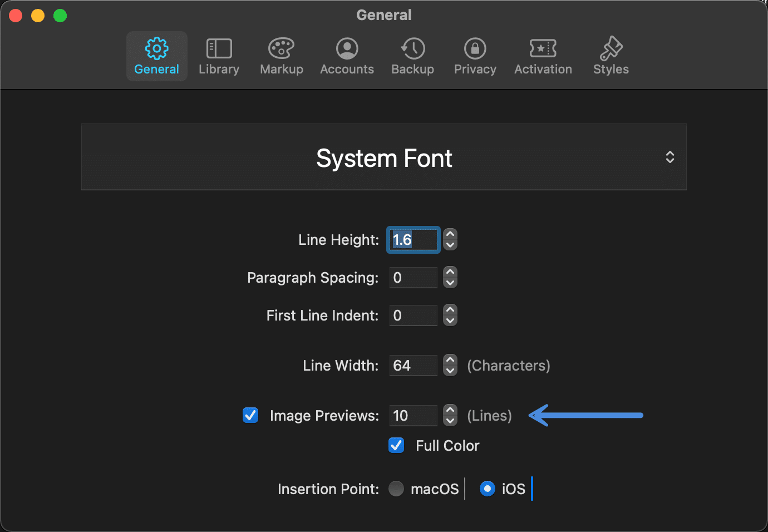The height and width of the screenshot is (532, 768).
Task: Disable the Image Previews checkbox
Action: (x=250, y=415)
